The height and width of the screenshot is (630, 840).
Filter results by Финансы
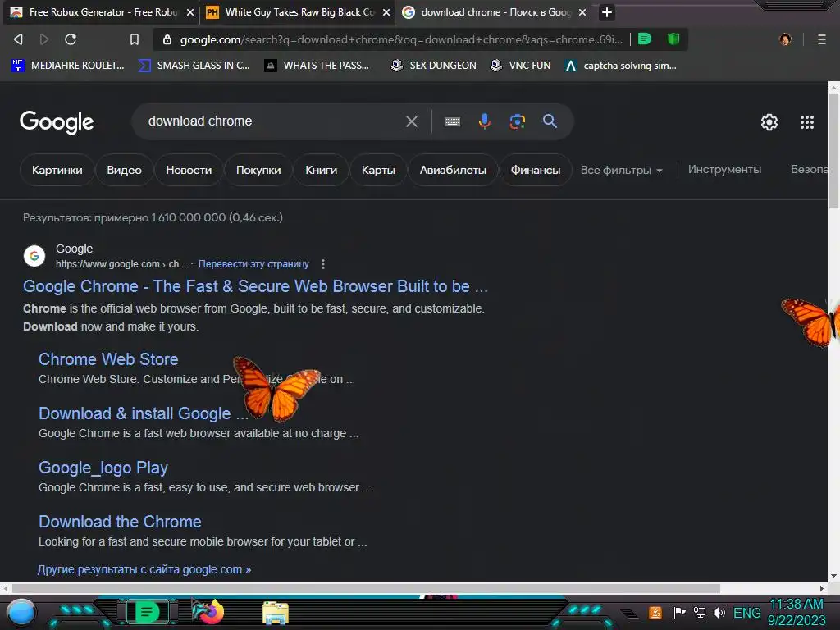tap(535, 170)
